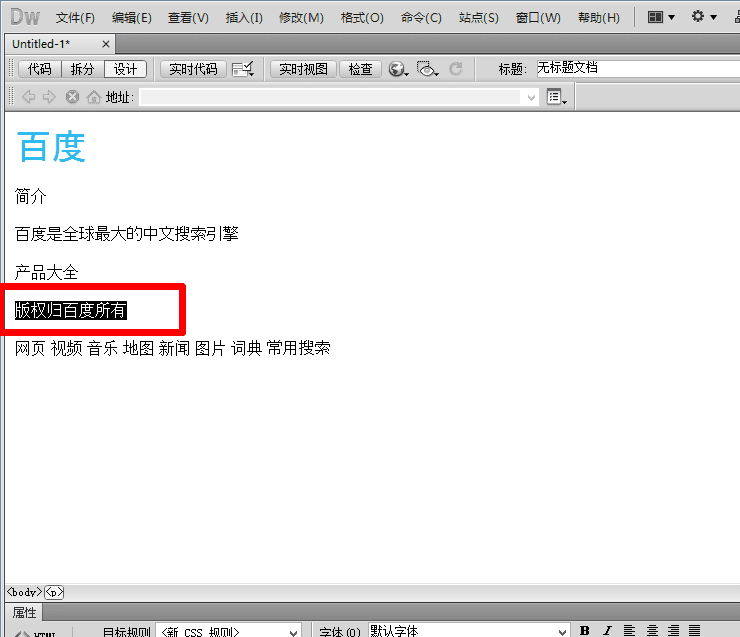Click the browser back arrow icon
Image resolution: width=740 pixels, height=637 pixels.
pos(29,97)
